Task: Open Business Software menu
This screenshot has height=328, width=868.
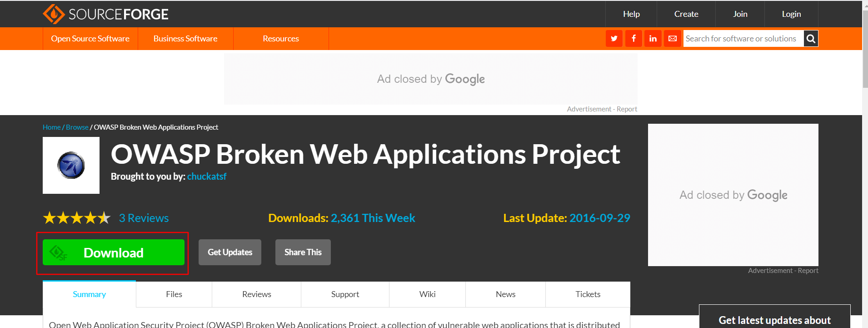Action: [185, 39]
